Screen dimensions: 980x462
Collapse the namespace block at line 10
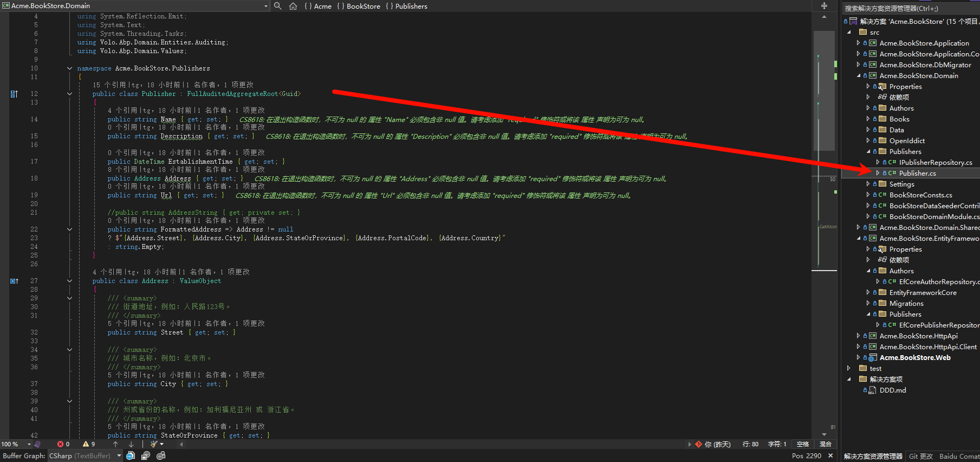pyautogui.click(x=69, y=68)
